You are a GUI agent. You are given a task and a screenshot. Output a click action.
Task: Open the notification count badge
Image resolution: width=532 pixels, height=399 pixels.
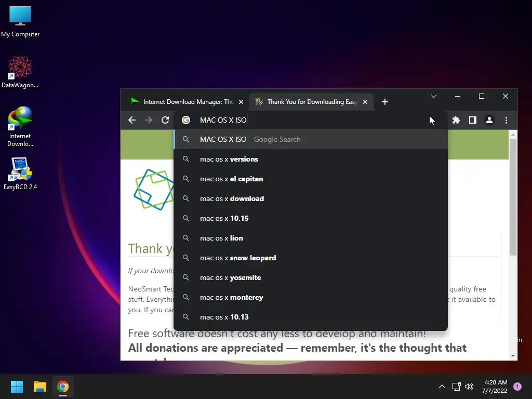(517, 387)
